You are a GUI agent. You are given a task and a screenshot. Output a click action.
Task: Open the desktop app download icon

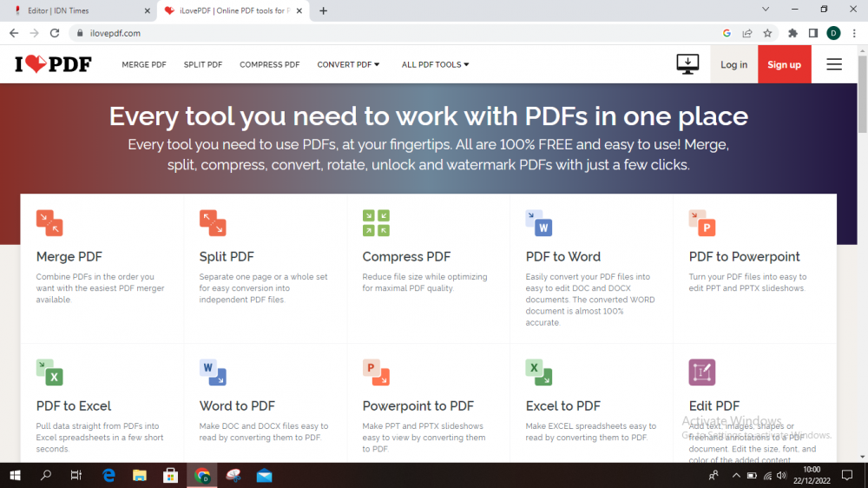pos(687,64)
